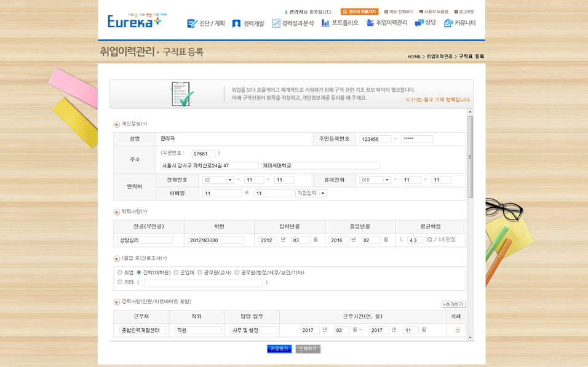Viewport: 588px width, 367px height.
Task: Click the 진단/계획 menu icon
Action: point(192,23)
